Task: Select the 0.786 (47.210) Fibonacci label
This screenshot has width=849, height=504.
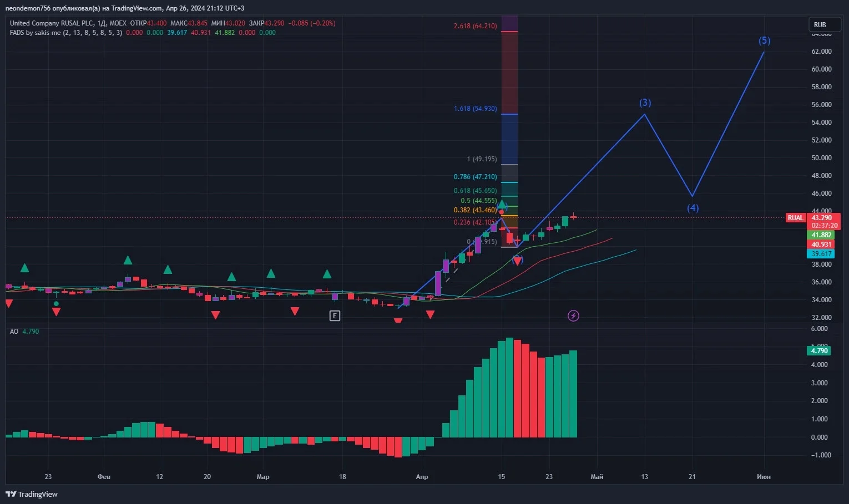Action: (x=475, y=177)
